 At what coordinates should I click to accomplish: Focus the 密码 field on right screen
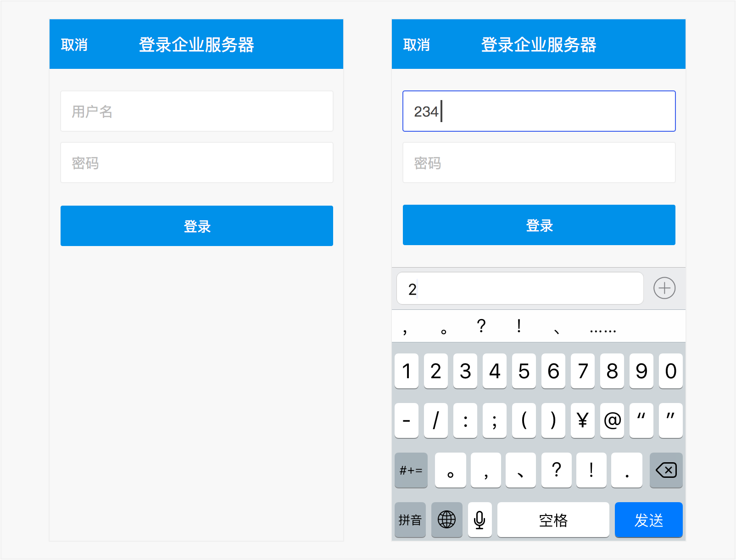[539, 162]
